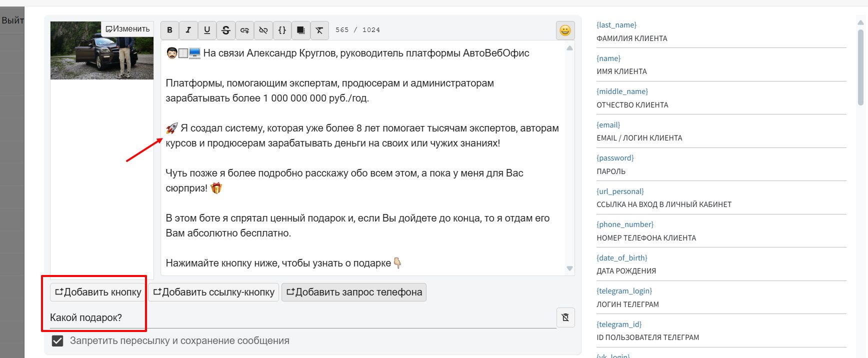Click the 'ИМЯ КЛИЕНТА' label
The image size is (868, 358).
point(621,71)
